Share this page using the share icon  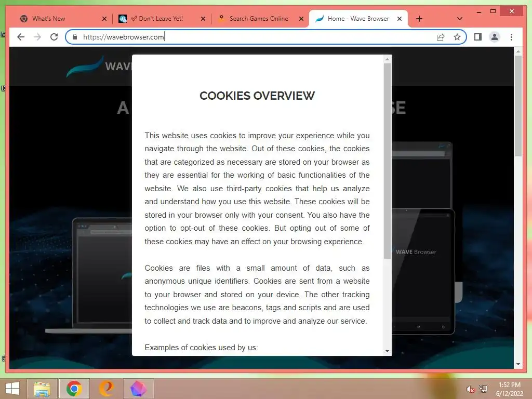(441, 37)
